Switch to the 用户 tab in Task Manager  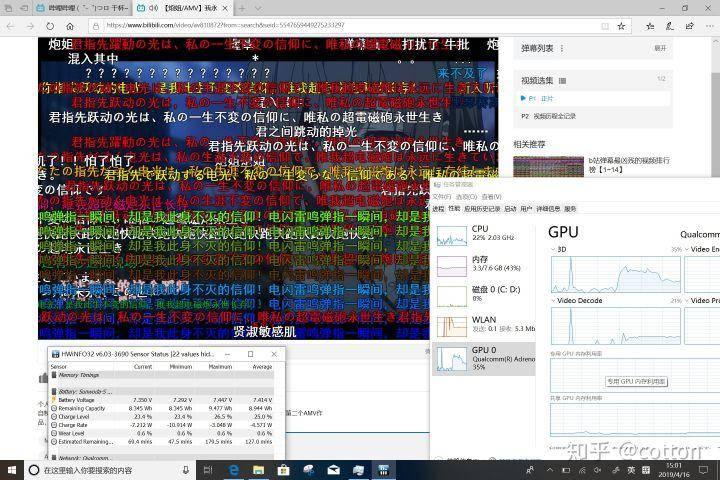click(526, 209)
